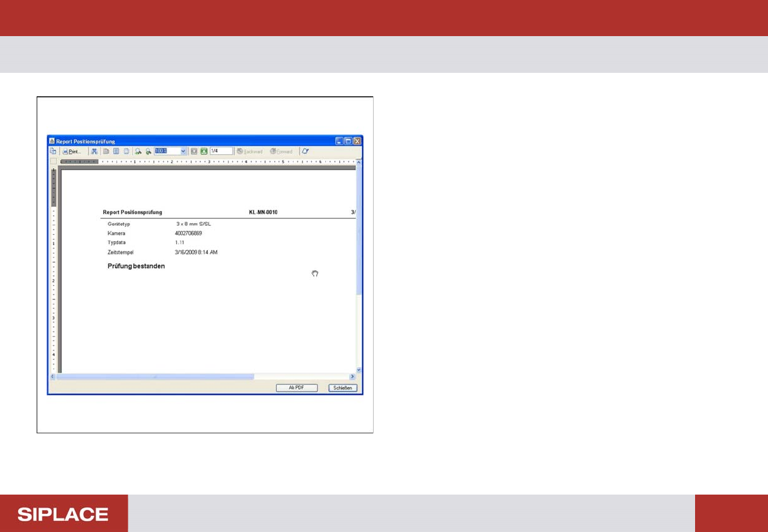The image size is (768, 532).
Task: Click the horizontal scrollbar thumb
Action: 156,377
